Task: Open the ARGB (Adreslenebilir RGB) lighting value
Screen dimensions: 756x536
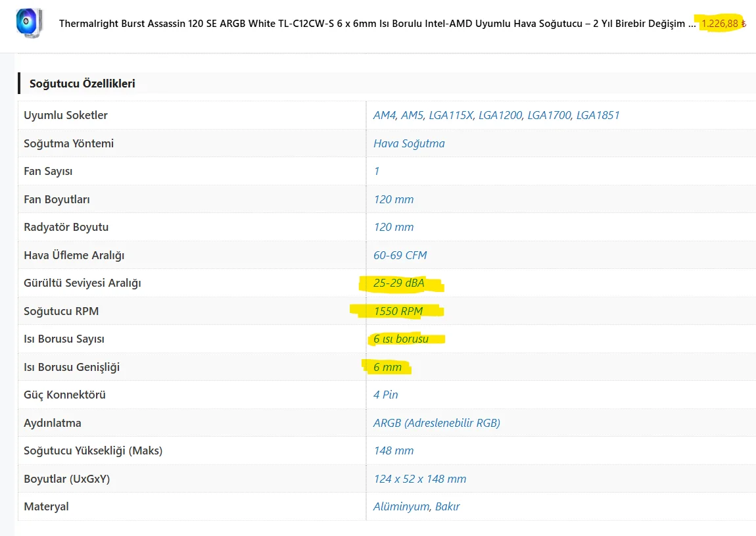Action: 437,423
